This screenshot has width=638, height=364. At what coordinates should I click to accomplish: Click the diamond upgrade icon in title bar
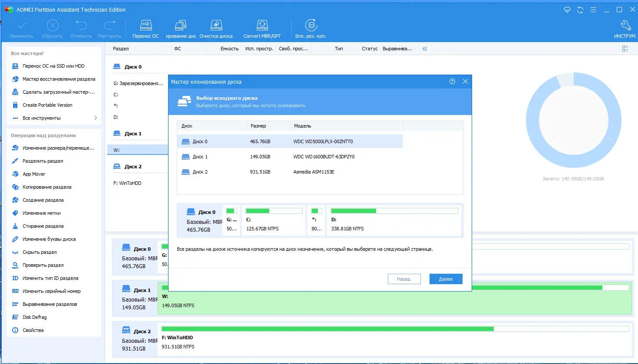(x=567, y=10)
